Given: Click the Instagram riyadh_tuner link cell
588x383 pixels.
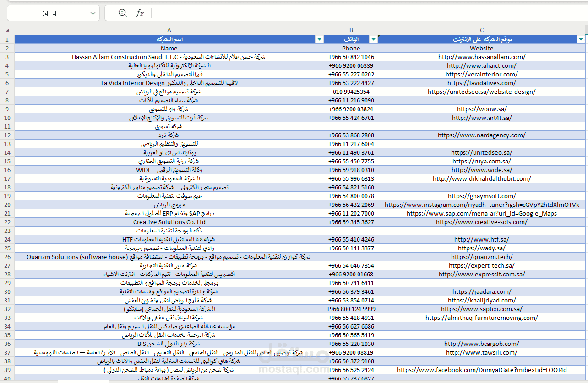Looking at the screenshot, I should pos(482,205).
